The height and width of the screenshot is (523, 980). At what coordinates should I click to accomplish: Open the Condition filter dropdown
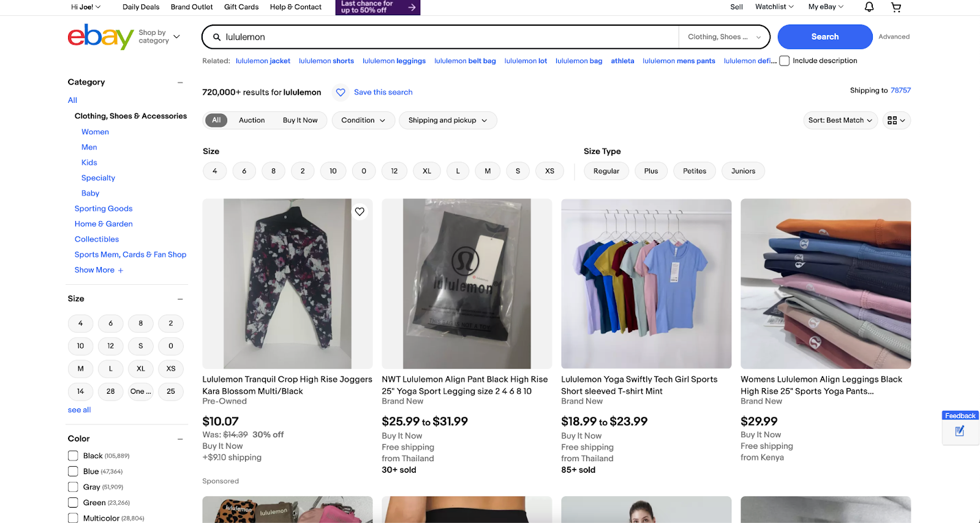(363, 121)
